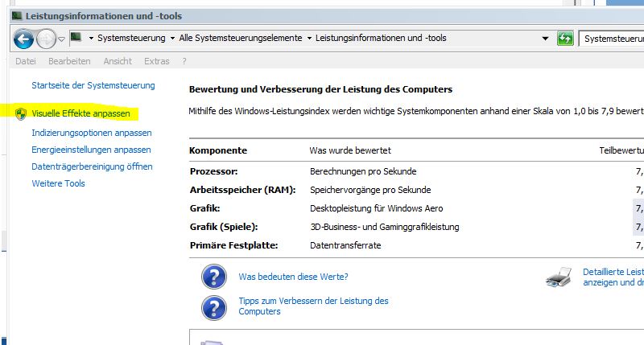Click Berechnungen pro Sekunde text

click(363, 171)
